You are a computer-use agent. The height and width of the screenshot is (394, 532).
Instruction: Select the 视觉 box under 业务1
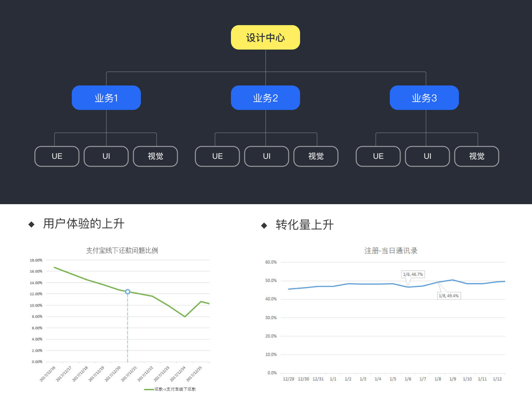(156, 156)
